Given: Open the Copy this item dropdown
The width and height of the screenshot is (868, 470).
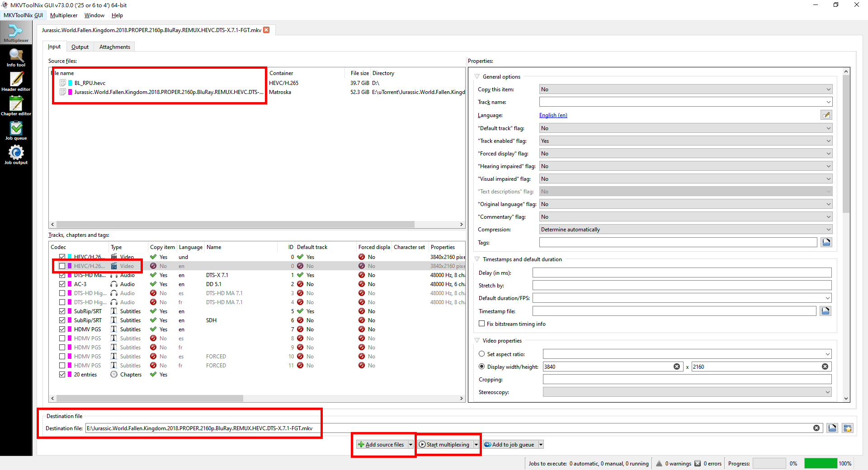Looking at the screenshot, I should [685, 89].
